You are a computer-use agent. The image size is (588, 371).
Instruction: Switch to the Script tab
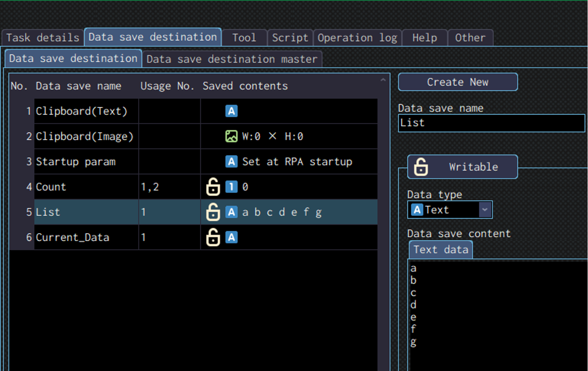(x=290, y=38)
